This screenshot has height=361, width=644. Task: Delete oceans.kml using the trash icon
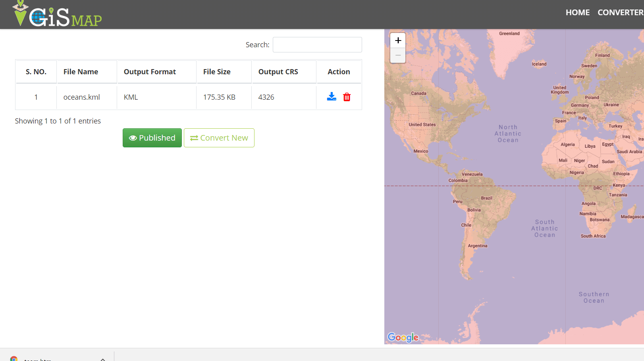click(x=347, y=97)
